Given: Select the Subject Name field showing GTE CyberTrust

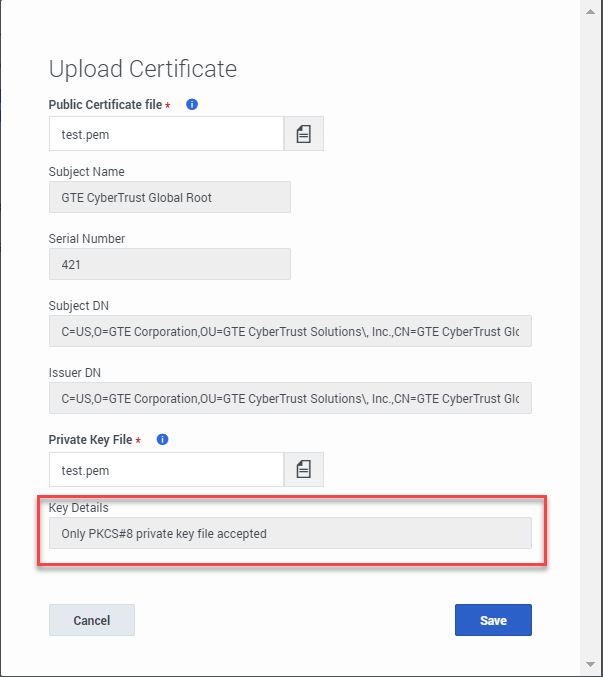Looking at the screenshot, I should point(170,197).
